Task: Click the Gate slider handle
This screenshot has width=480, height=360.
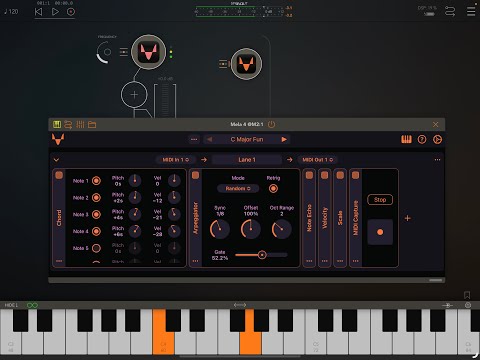Action: point(262,255)
